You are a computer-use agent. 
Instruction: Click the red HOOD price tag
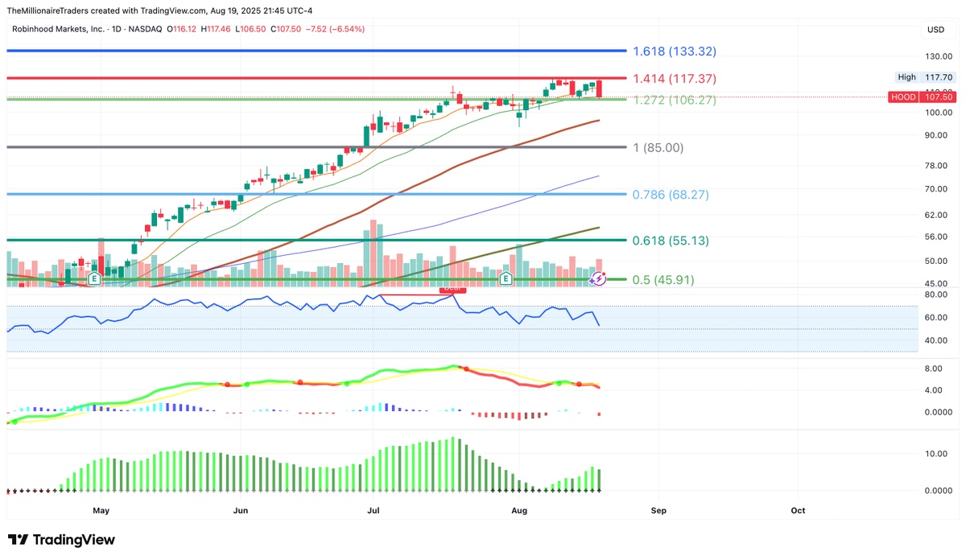tap(921, 97)
